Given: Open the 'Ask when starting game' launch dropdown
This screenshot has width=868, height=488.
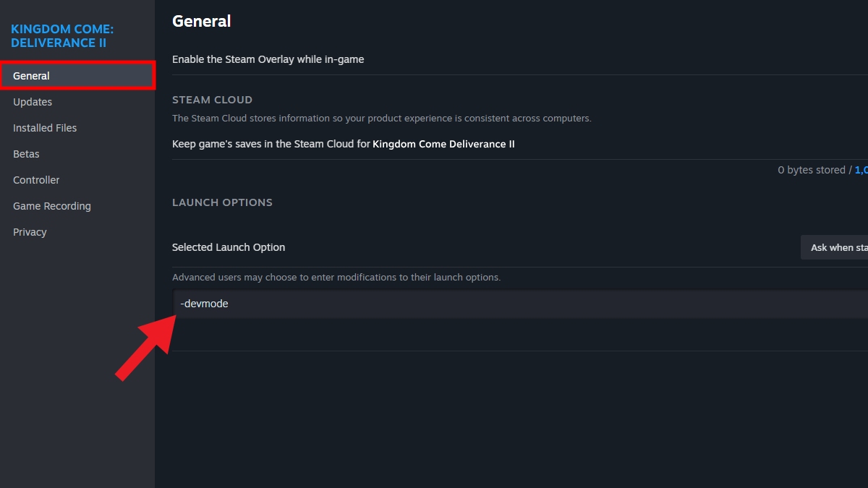Looking at the screenshot, I should click(839, 247).
